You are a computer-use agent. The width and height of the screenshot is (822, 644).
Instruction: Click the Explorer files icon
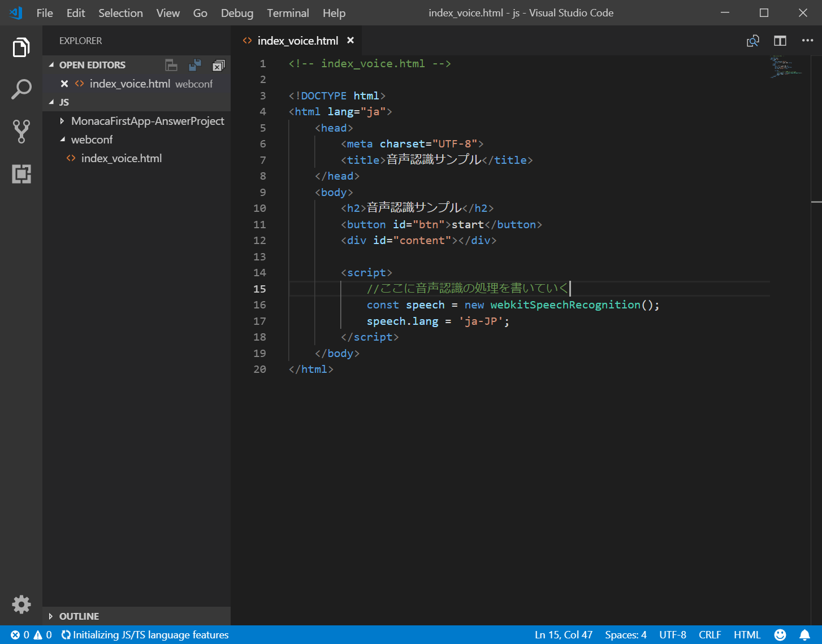(x=21, y=47)
